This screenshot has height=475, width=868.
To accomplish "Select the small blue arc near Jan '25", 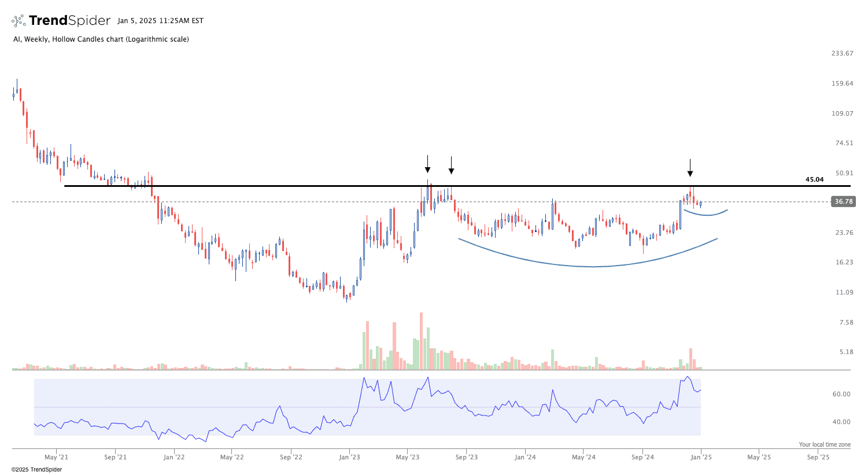I will tap(707, 215).
